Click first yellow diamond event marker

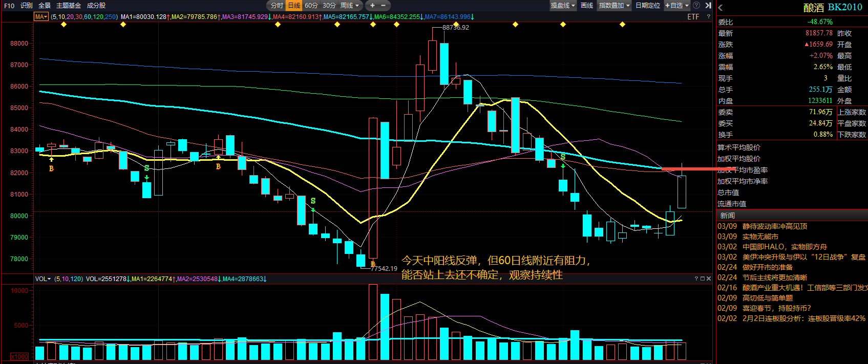pyautogui.click(x=63, y=25)
